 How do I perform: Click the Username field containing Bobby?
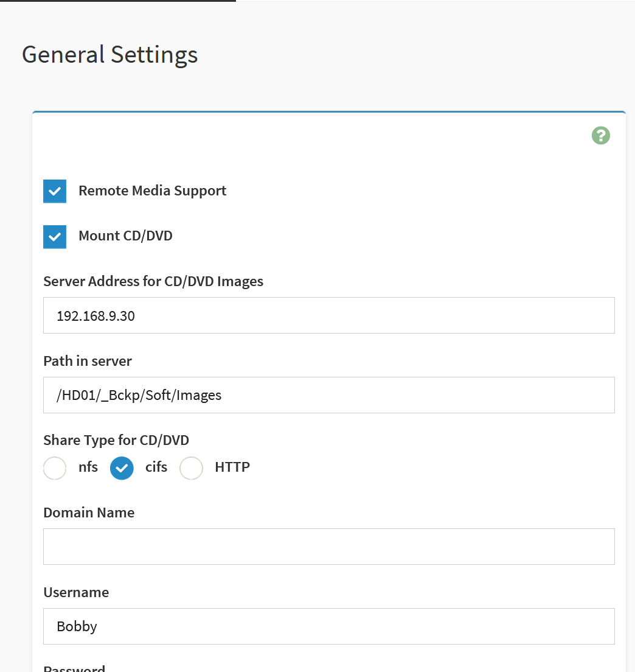pyautogui.click(x=328, y=626)
